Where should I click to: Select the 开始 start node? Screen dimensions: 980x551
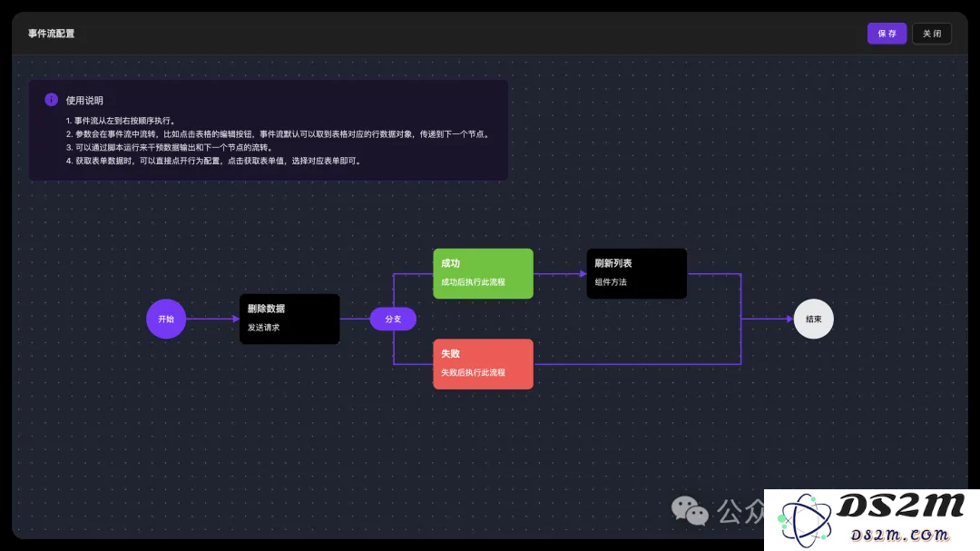coord(166,319)
